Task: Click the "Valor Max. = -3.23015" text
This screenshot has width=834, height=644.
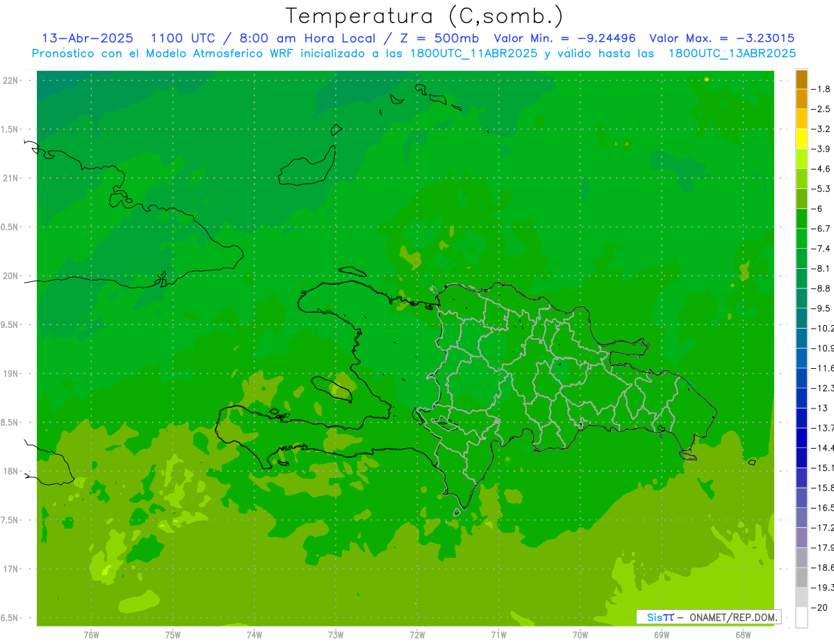Action: 722,38
